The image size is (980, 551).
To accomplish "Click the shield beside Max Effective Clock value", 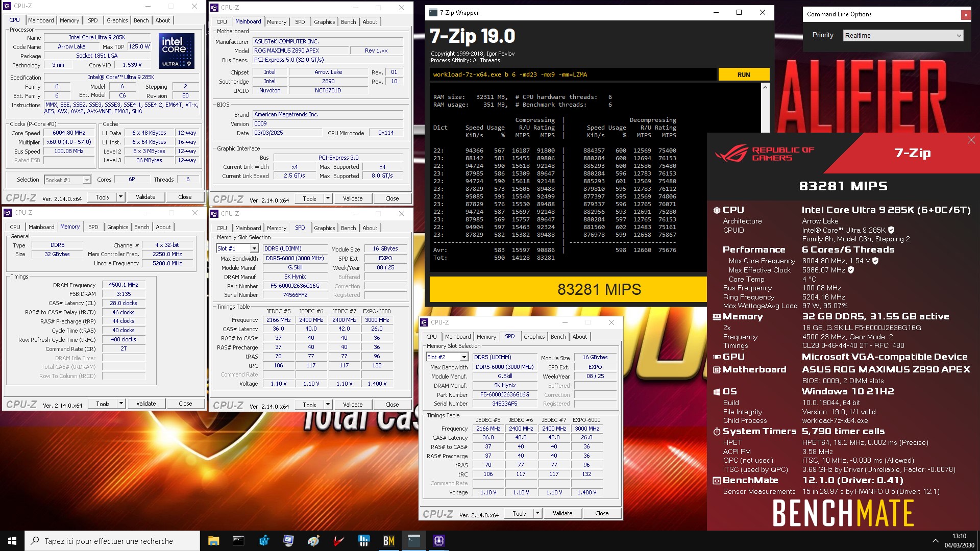I will click(851, 270).
